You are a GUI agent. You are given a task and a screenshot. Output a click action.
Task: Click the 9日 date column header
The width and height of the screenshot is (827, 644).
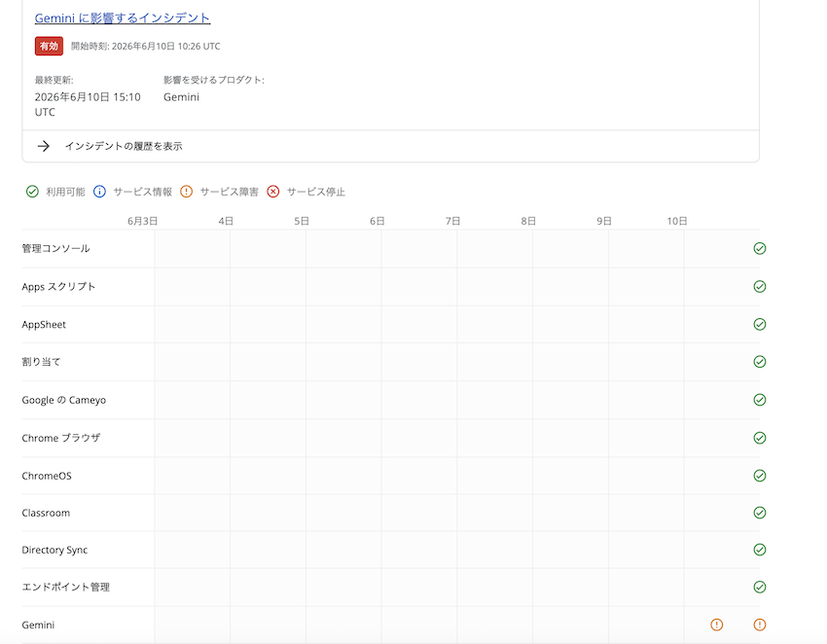(x=604, y=221)
